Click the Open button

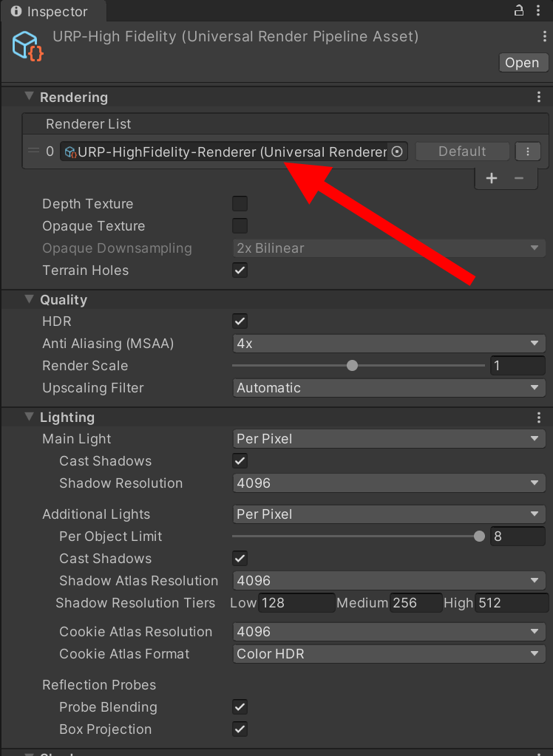(x=523, y=63)
